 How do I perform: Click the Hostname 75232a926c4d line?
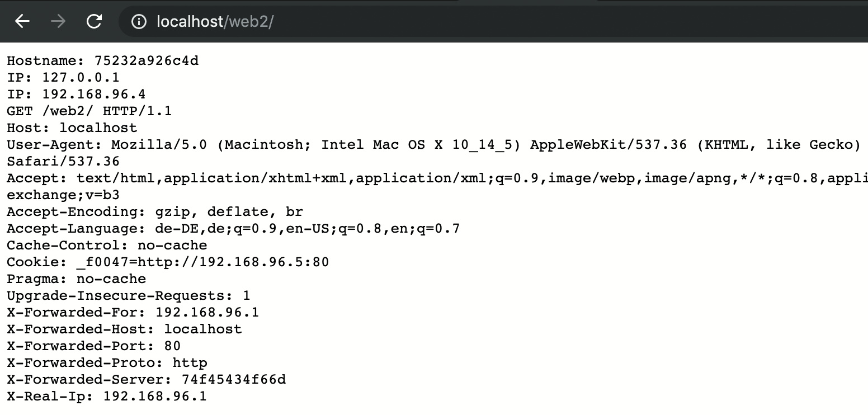coord(102,60)
